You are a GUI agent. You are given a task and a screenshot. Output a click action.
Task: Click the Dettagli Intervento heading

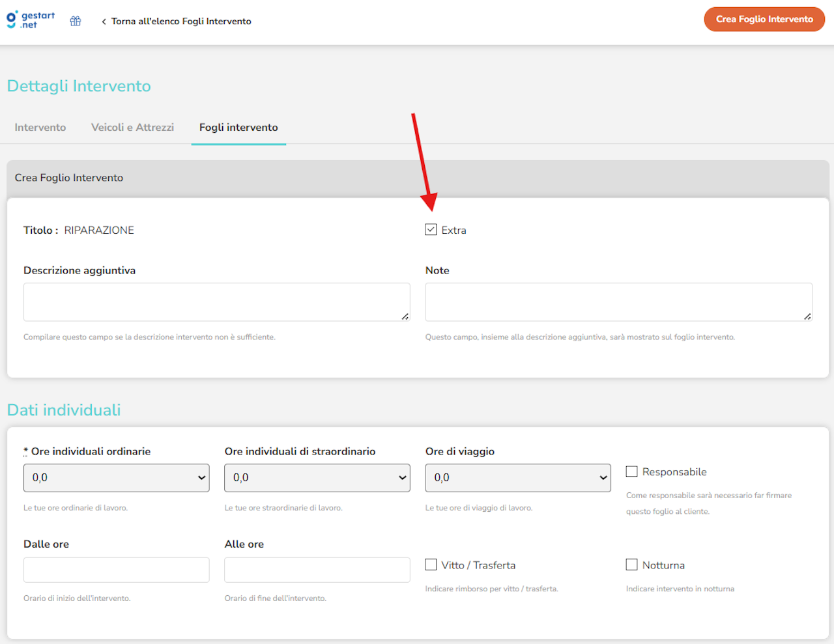click(x=79, y=86)
